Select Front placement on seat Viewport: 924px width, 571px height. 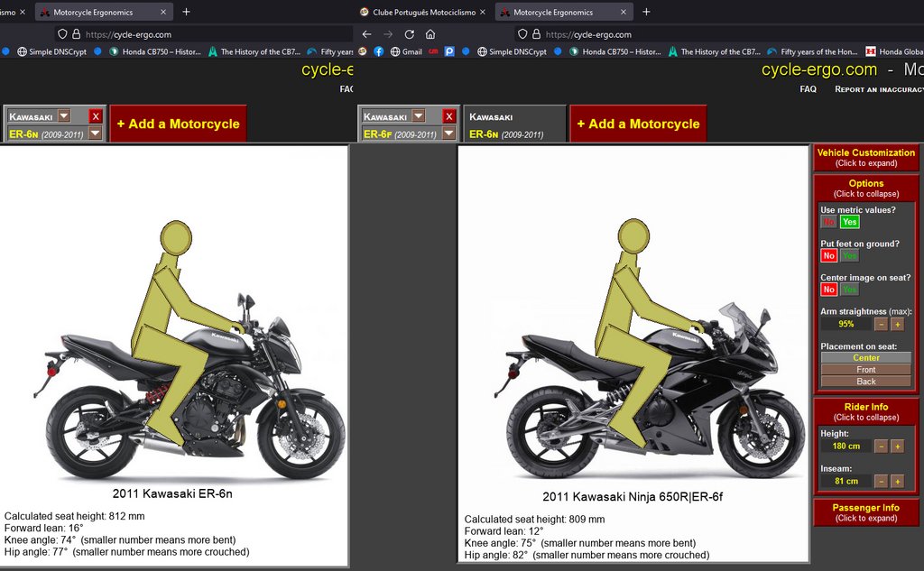tap(865, 370)
